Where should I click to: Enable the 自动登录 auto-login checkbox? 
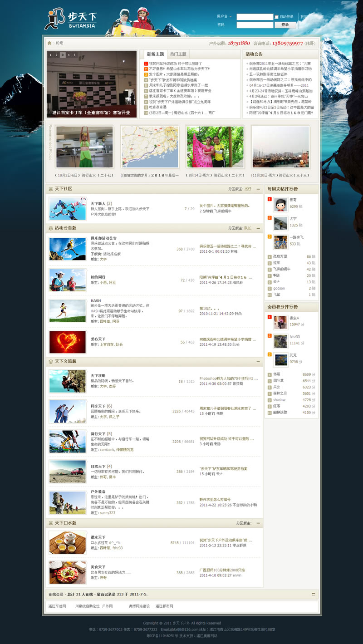(277, 17)
